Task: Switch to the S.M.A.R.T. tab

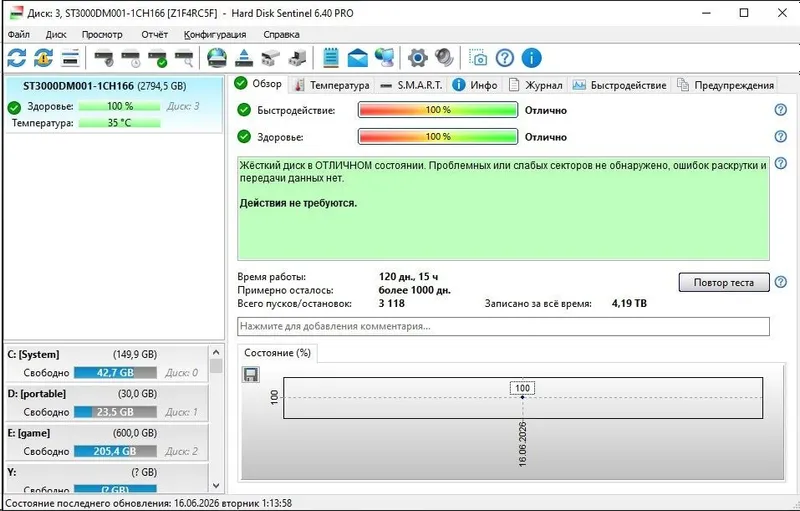Action: [x=412, y=85]
